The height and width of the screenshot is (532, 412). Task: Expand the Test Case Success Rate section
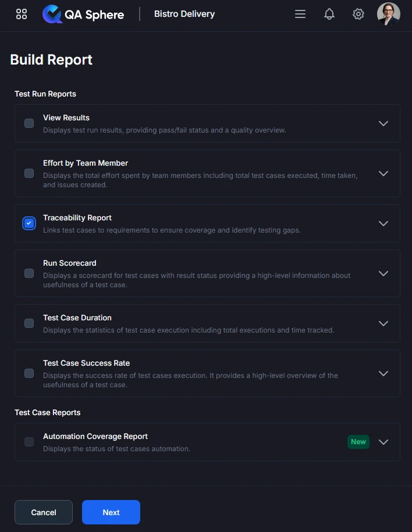click(383, 373)
